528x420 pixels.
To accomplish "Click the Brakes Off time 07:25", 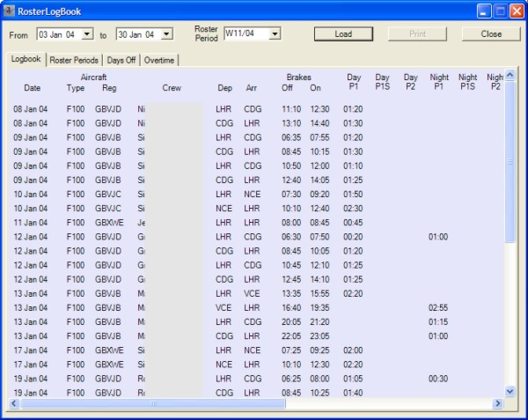I will [291, 350].
